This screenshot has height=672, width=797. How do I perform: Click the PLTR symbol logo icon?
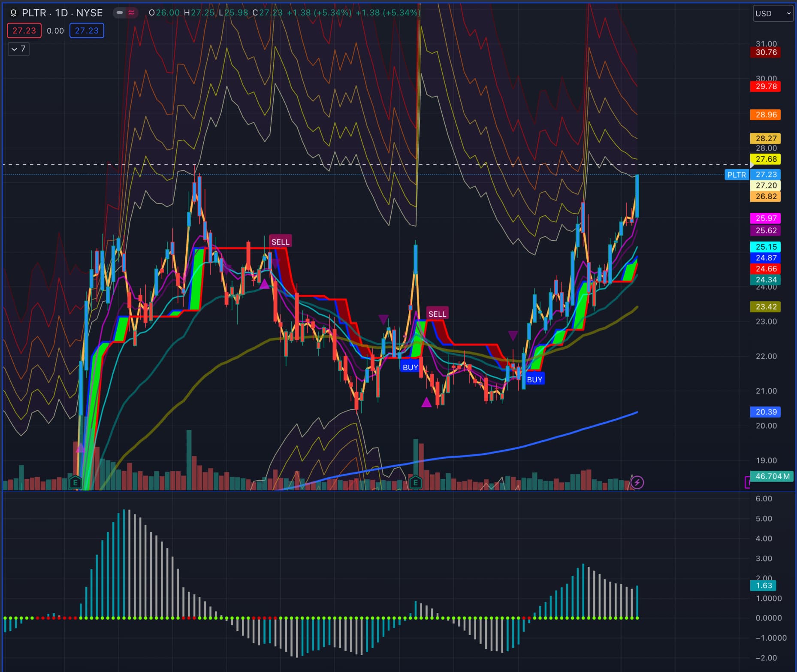click(x=13, y=13)
